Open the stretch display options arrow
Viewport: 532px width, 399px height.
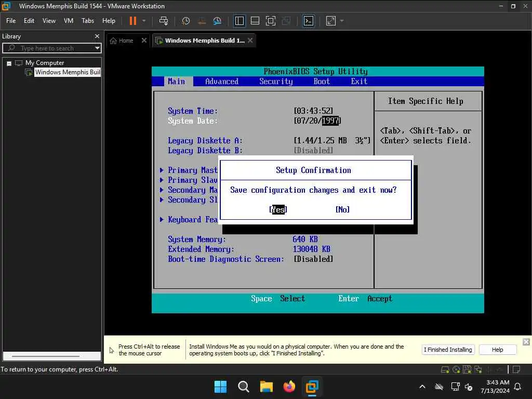click(342, 21)
